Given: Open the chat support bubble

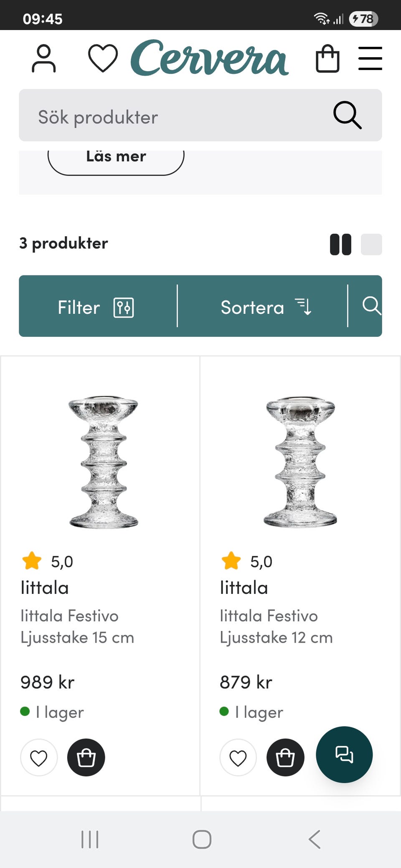Looking at the screenshot, I should (344, 754).
